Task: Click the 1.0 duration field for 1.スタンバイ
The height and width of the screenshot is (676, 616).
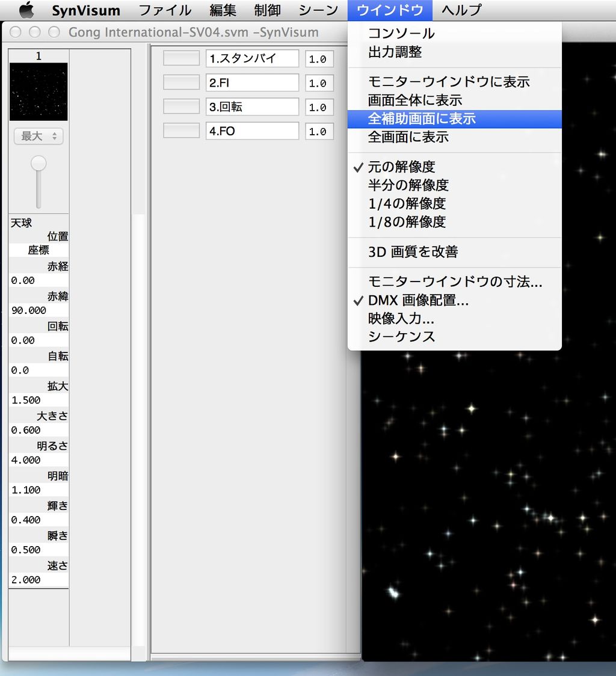Action: click(x=319, y=59)
